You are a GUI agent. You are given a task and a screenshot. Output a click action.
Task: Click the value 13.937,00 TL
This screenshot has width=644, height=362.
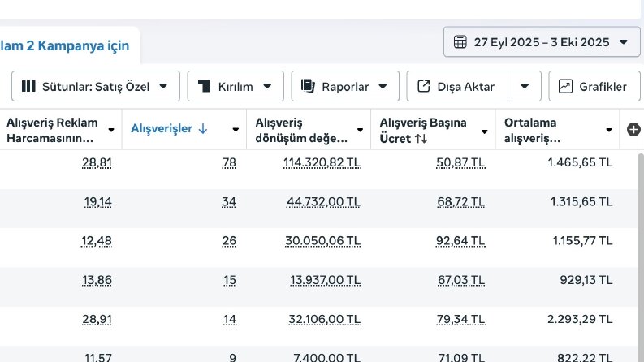tap(326, 280)
